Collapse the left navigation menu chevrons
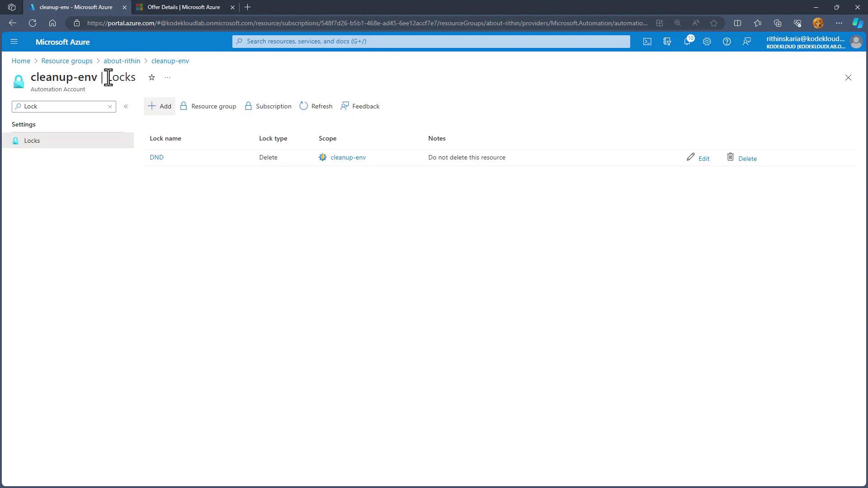This screenshot has height=488, width=868. coord(126,107)
